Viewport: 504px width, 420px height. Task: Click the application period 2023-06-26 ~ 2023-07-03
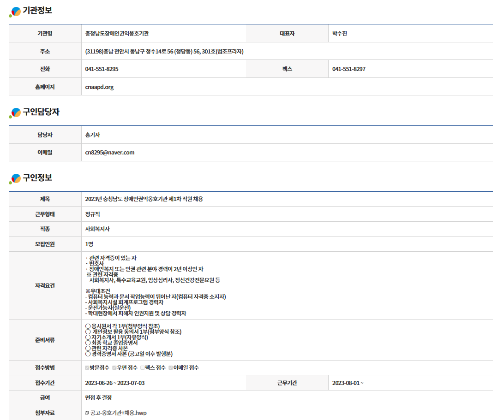click(x=115, y=383)
